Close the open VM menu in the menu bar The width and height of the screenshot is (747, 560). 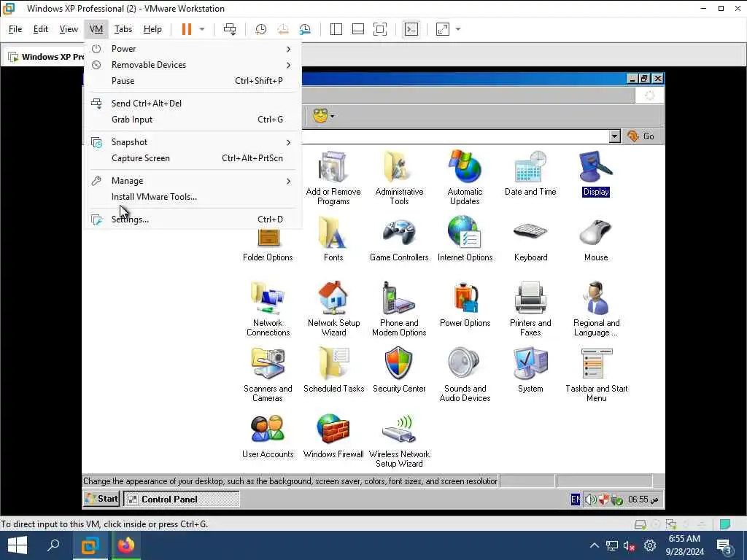[96, 29]
